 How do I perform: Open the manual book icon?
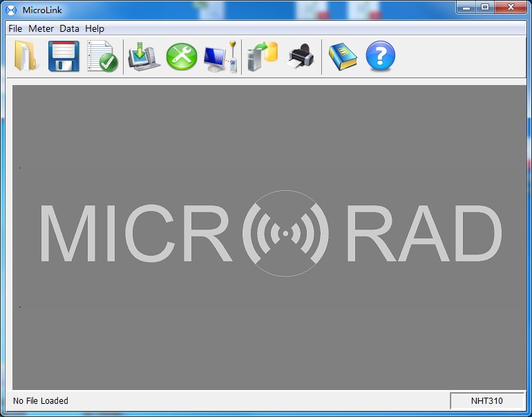[x=343, y=57]
